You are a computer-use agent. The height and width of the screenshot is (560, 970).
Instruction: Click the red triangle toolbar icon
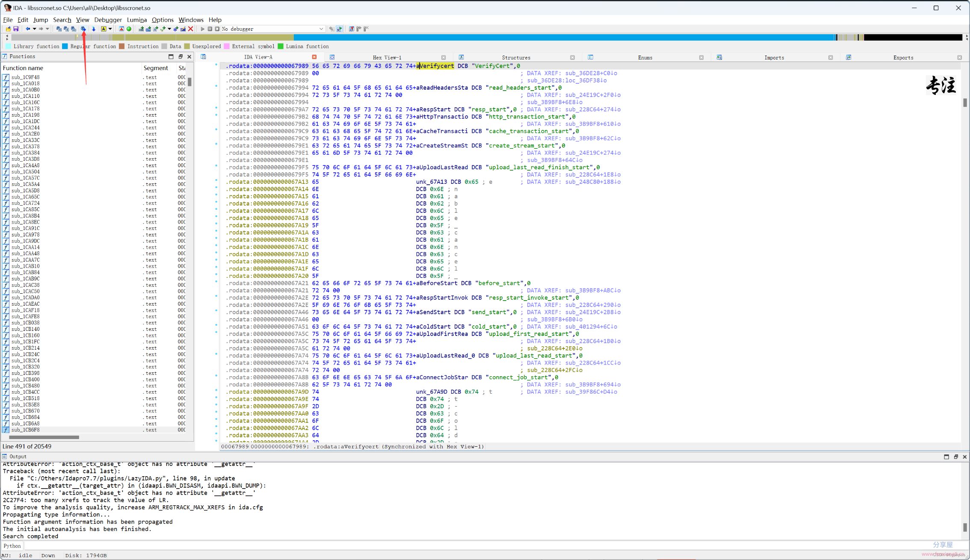click(x=121, y=29)
